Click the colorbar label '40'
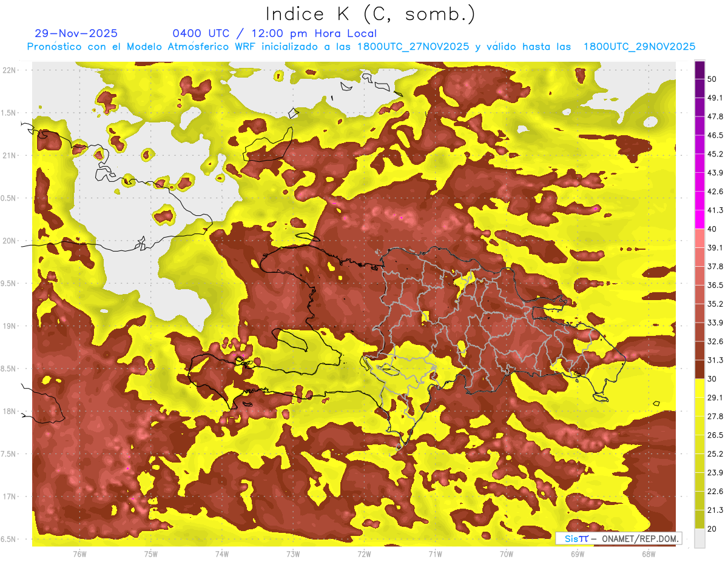 (713, 229)
